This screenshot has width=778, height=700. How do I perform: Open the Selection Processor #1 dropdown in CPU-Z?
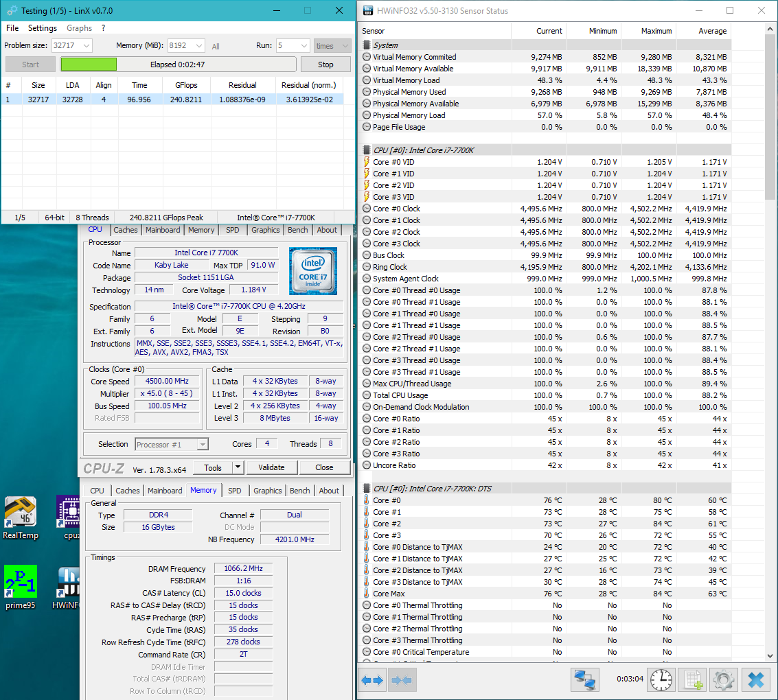pyautogui.click(x=202, y=444)
